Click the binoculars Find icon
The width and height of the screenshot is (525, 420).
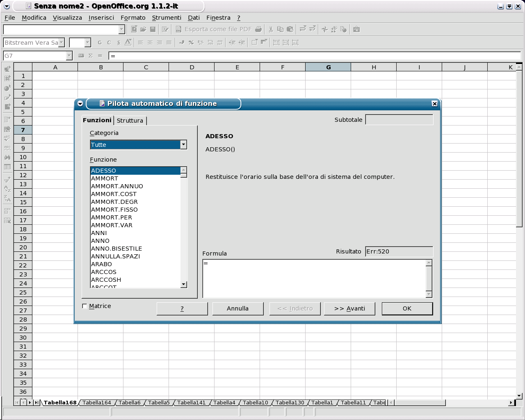(7, 157)
